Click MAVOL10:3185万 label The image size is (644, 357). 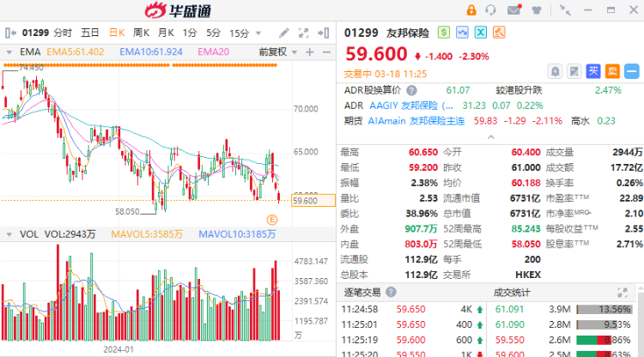coord(237,234)
